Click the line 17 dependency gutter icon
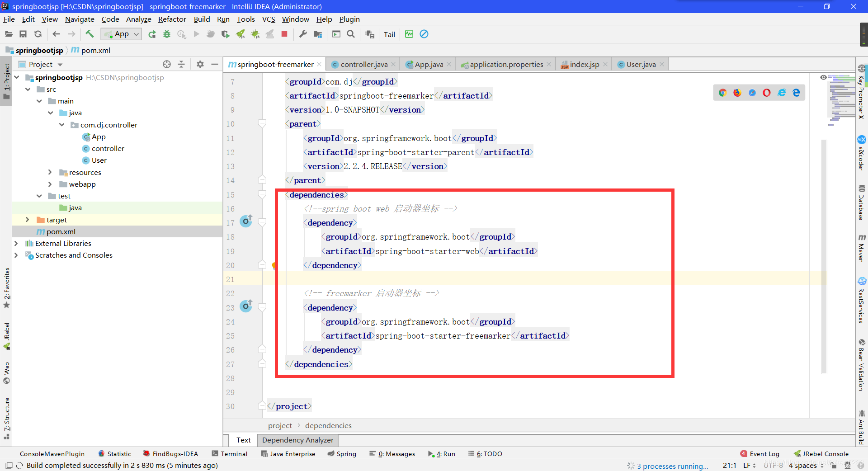The height and width of the screenshot is (471, 868). [x=246, y=221]
